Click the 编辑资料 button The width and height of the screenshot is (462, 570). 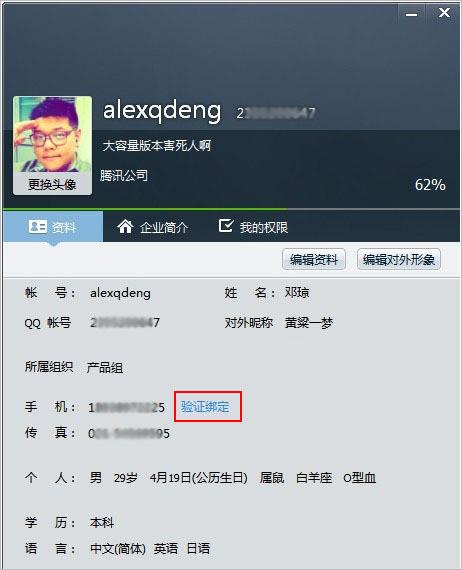314,260
